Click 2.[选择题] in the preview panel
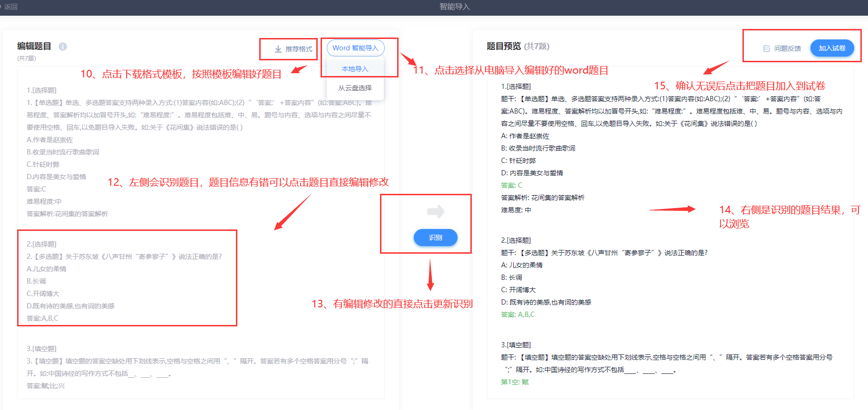 coord(516,240)
